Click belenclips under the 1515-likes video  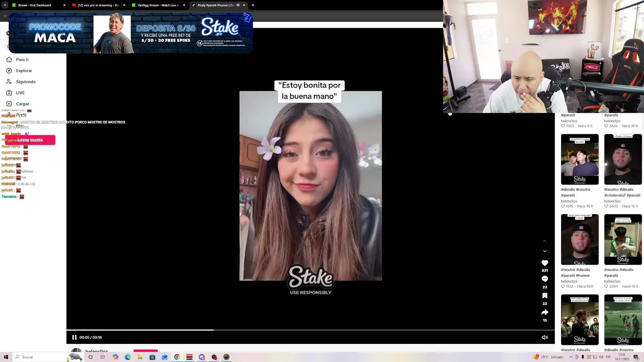[x=569, y=201]
